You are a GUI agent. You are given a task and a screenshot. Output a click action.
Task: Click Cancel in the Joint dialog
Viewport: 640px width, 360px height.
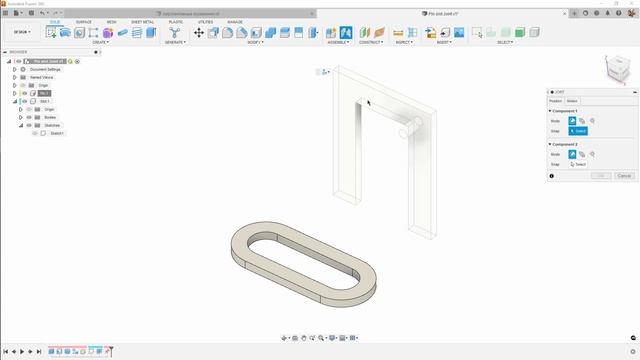click(624, 176)
